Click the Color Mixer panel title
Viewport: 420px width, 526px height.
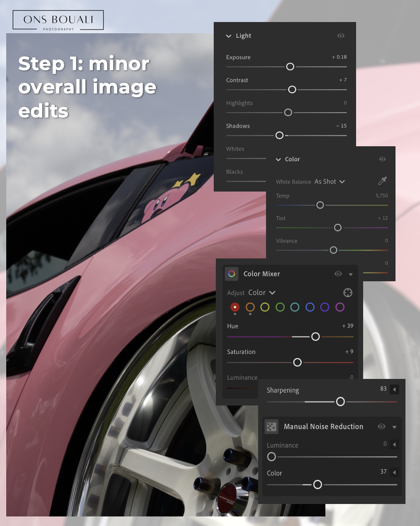click(x=262, y=274)
